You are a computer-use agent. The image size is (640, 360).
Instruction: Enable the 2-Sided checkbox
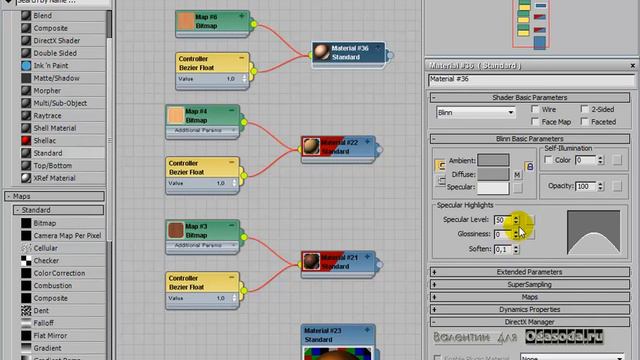click(584, 109)
